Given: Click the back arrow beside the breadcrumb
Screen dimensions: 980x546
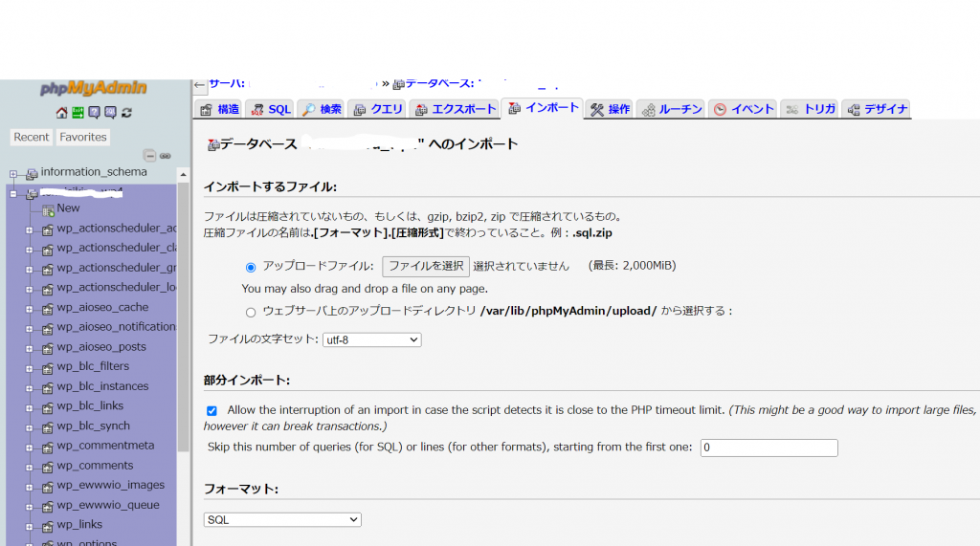Looking at the screenshot, I should point(199,85).
